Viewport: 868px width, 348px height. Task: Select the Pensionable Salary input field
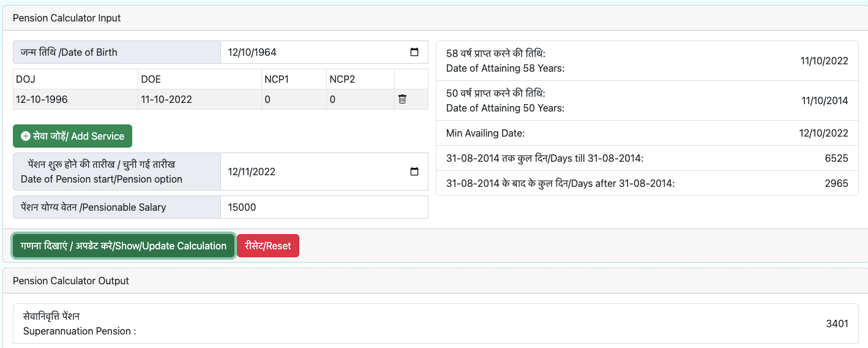324,207
